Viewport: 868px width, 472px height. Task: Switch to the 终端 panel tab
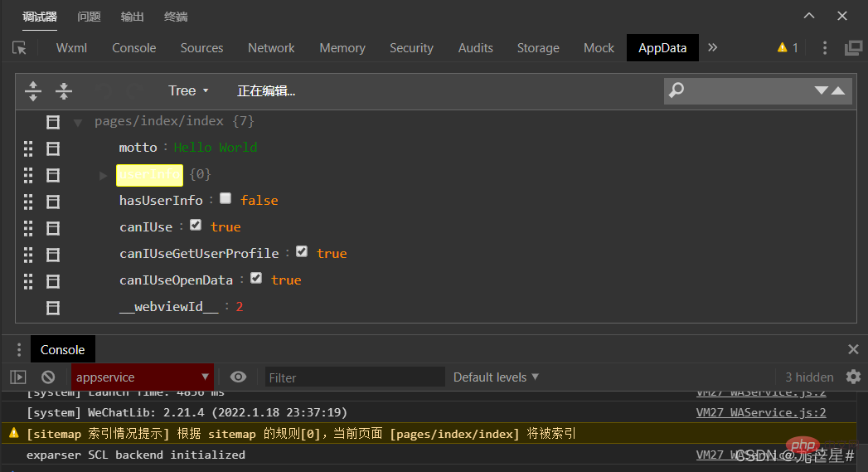pos(176,17)
